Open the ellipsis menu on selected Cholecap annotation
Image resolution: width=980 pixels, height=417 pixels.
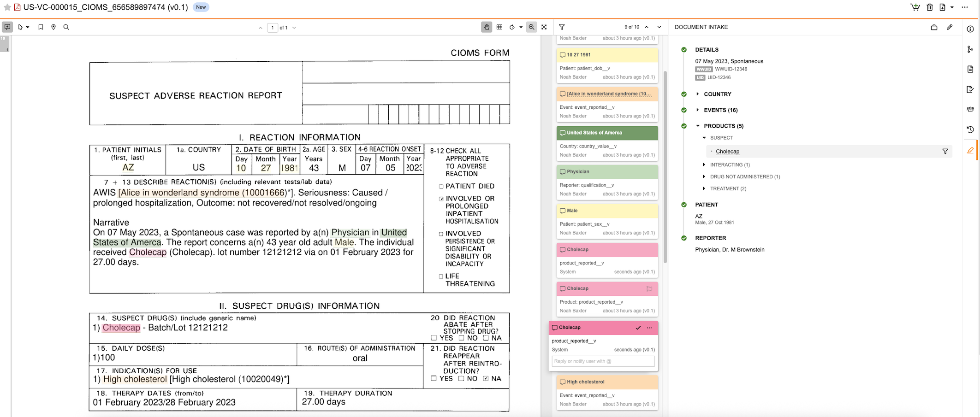(x=649, y=328)
